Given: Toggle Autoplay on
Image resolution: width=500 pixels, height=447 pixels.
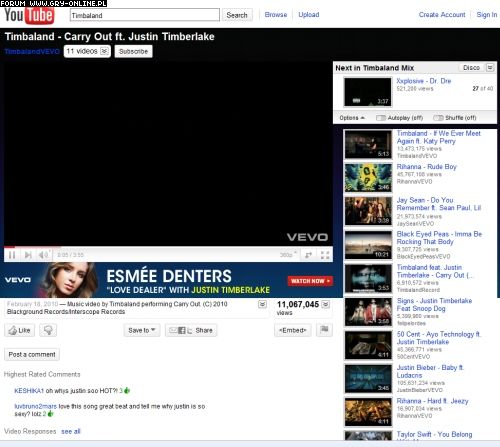Looking at the screenshot, I should click(x=399, y=118).
